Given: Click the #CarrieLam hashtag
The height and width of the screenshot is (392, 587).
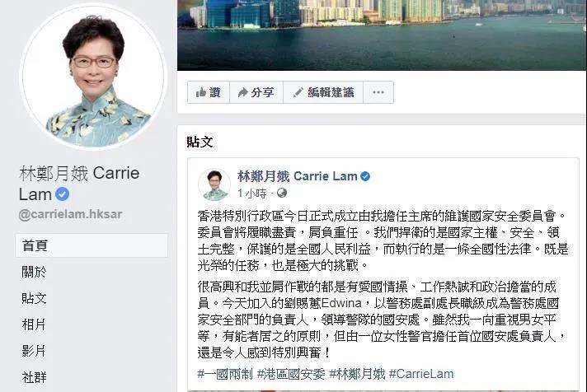Looking at the screenshot, I should tap(421, 374).
